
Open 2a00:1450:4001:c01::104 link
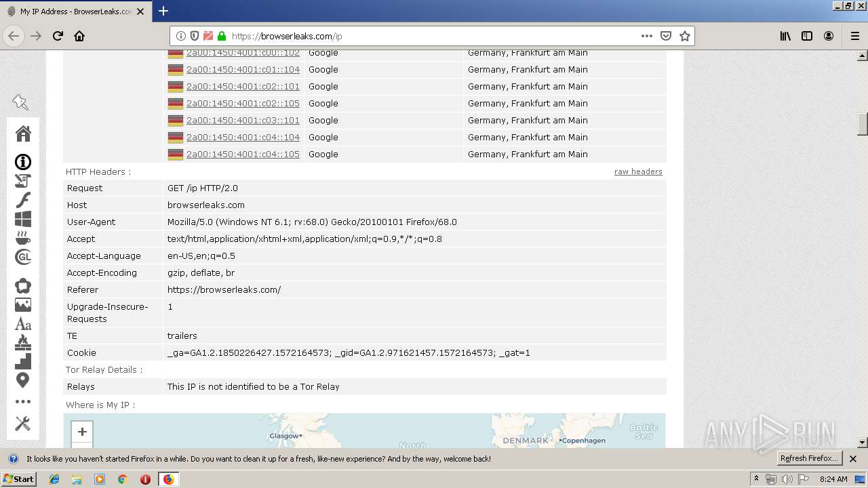pos(243,69)
